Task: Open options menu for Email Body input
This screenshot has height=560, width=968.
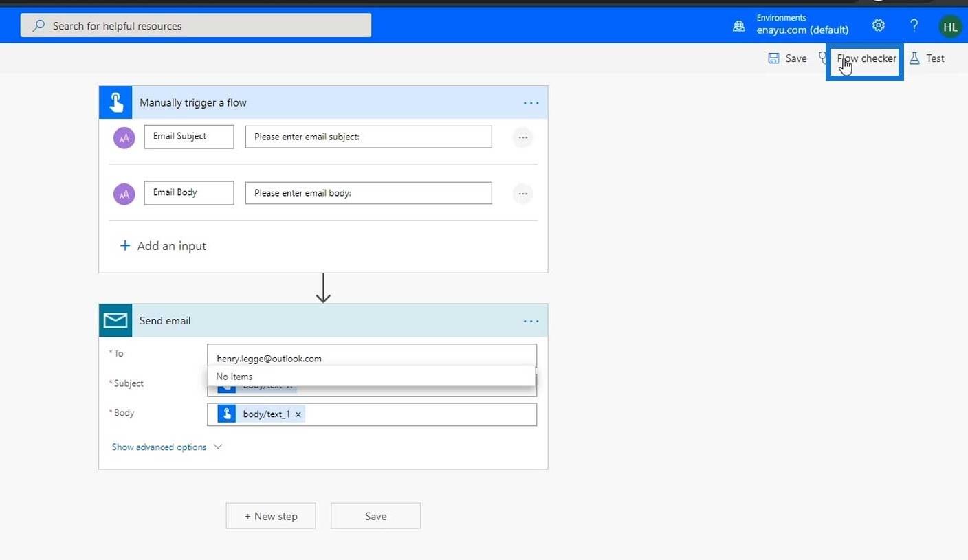Action: click(x=522, y=194)
